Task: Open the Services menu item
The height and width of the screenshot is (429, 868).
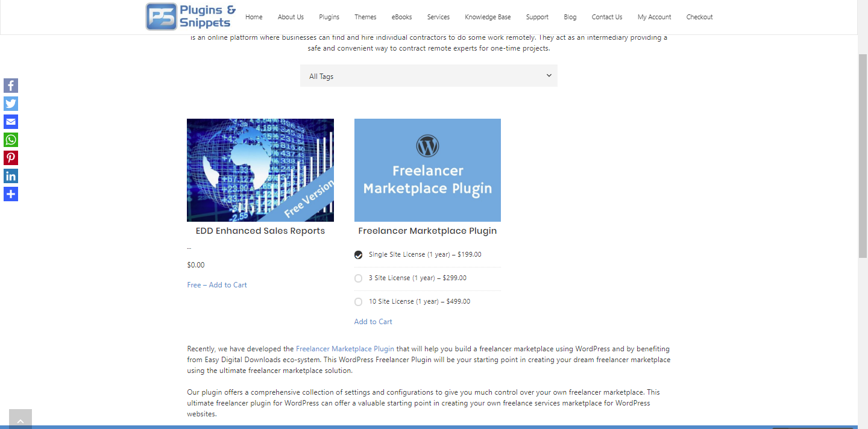Action: 438,17
